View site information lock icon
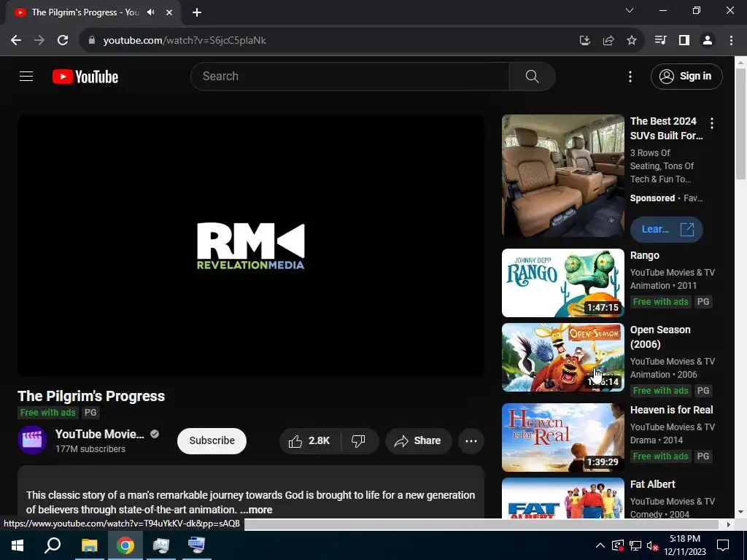 coord(92,41)
